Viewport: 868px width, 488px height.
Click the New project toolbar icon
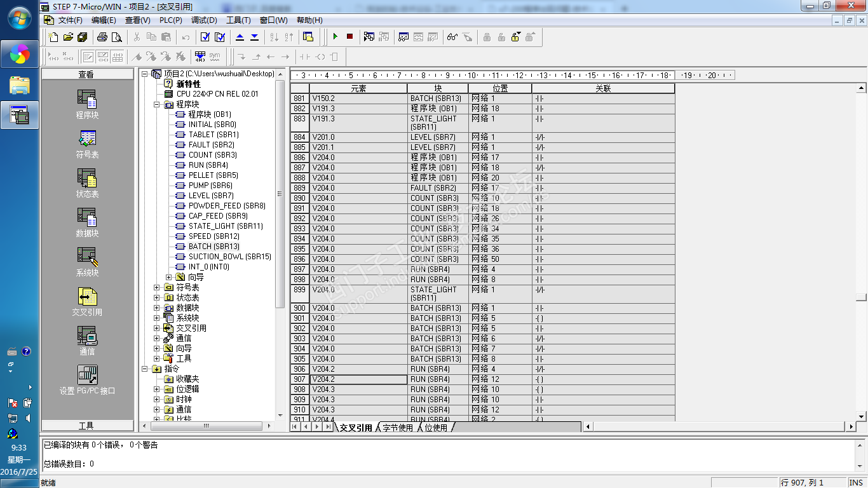coord(54,37)
